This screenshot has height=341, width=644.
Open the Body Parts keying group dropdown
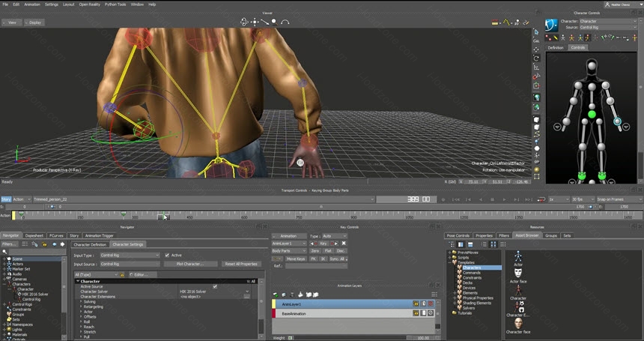[289, 250]
